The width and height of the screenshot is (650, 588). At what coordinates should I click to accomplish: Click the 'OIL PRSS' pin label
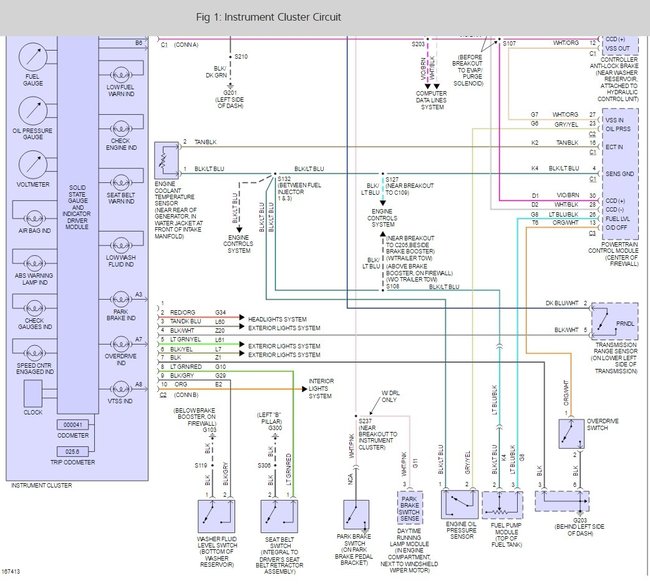click(x=618, y=129)
